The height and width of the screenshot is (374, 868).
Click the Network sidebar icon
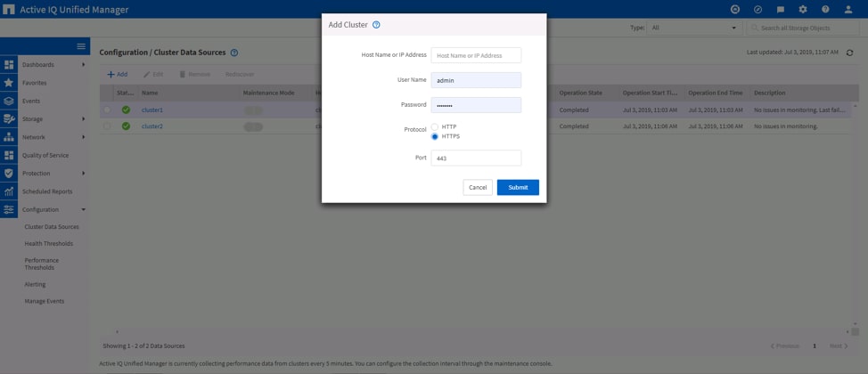pos(9,137)
